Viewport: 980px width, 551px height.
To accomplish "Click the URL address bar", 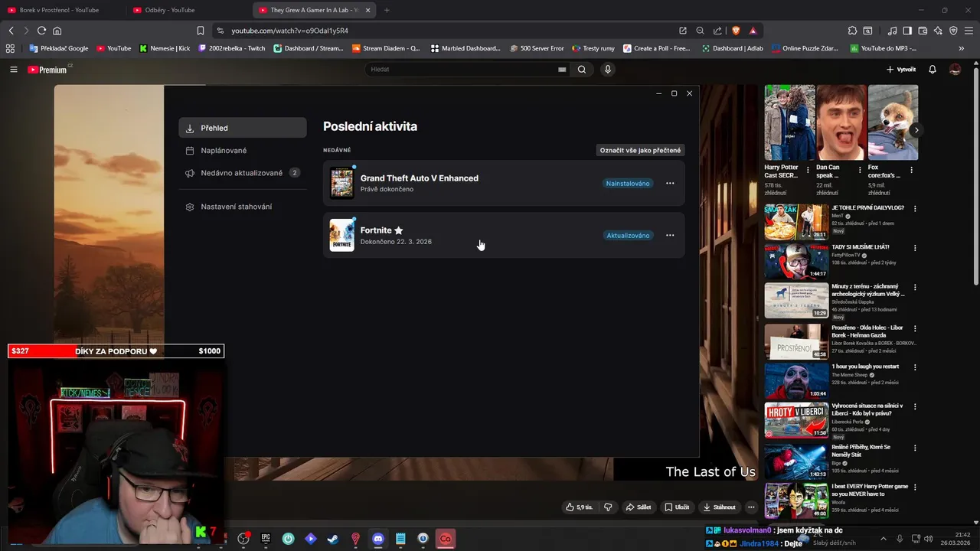I will (x=444, y=31).
